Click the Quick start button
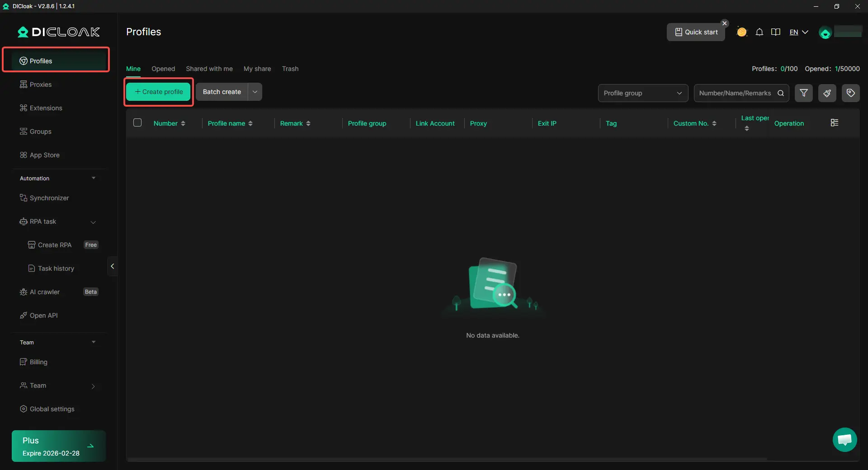Image resolution: width=868 pixels, height=470 pixels. pos(696,32)
